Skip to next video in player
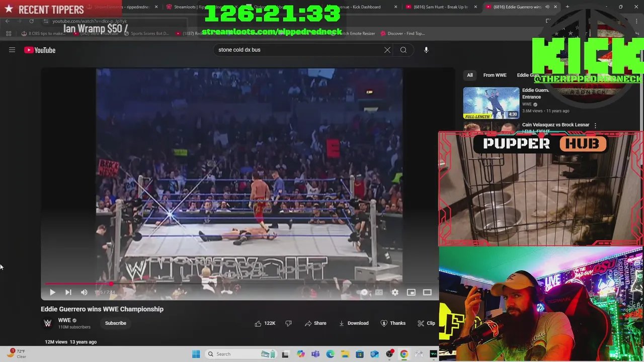Screen dimensions: 644x362 pos(68,292)
